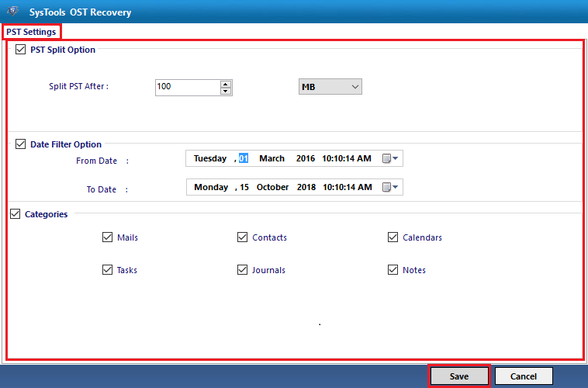Toggle the Categories checkbox
This screenshot has width=588, height=388.
(15, 214)
